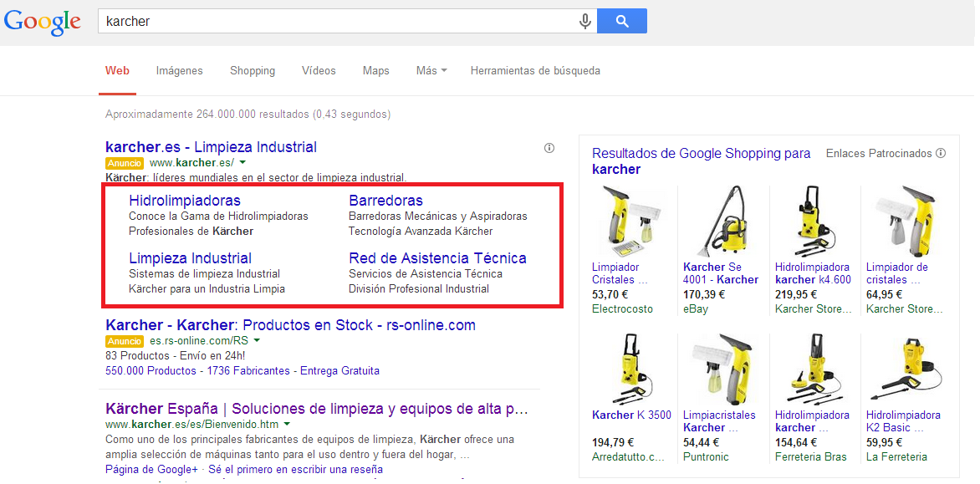980x484 pixels.
Task: Switch to the Imágenes tab
Action: 179,71
